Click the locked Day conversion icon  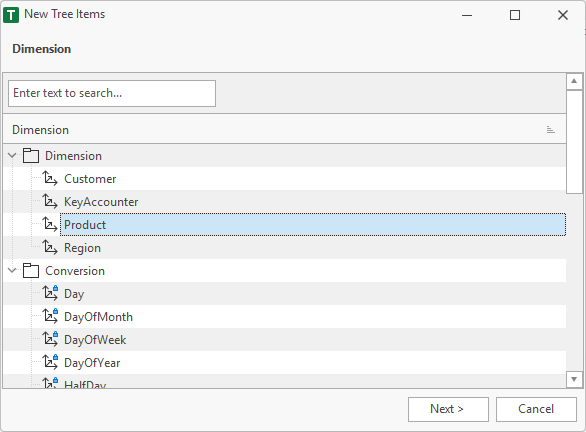click(x=50, y=293)
